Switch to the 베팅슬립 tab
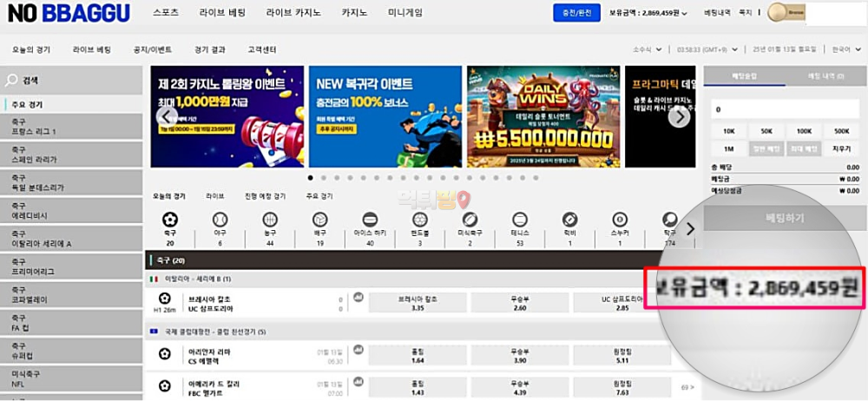Image resolution: width=868 pixels, height=401 pixels. coord(745,76)
